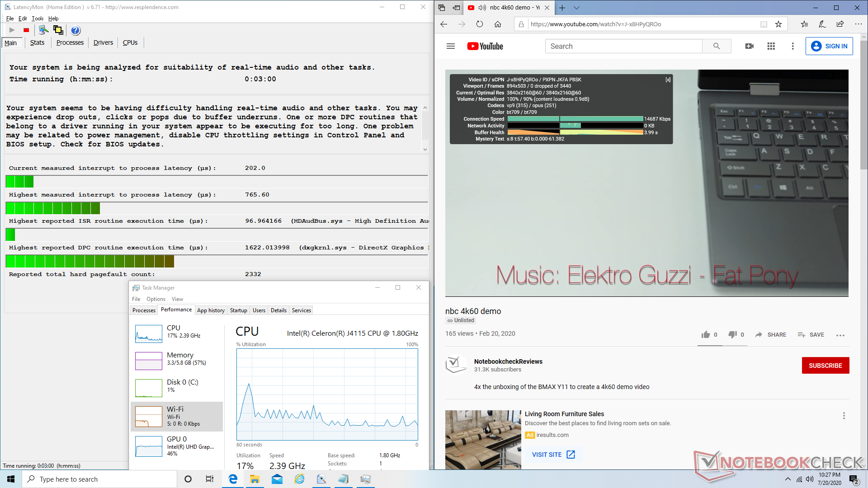Click the green play monitor button
This screenshot has height=488, width=868.
pyautogui.click(x=12, y=30)
